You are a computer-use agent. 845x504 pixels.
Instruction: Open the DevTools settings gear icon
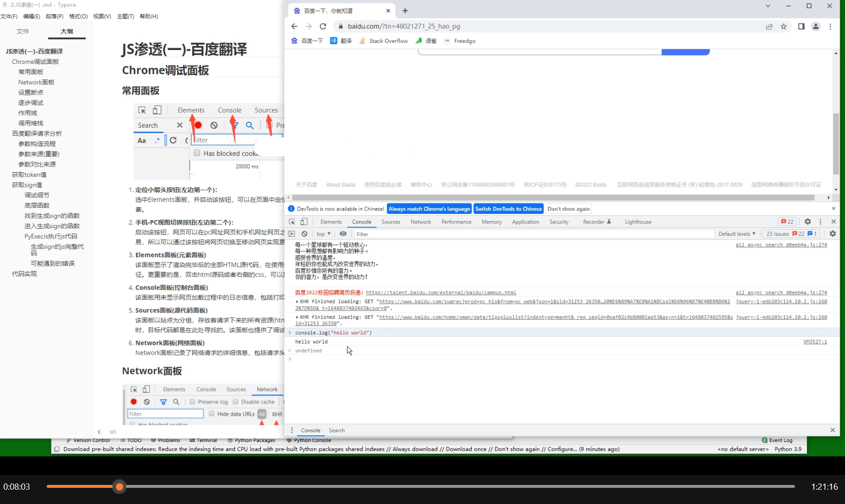coord(807,222)
